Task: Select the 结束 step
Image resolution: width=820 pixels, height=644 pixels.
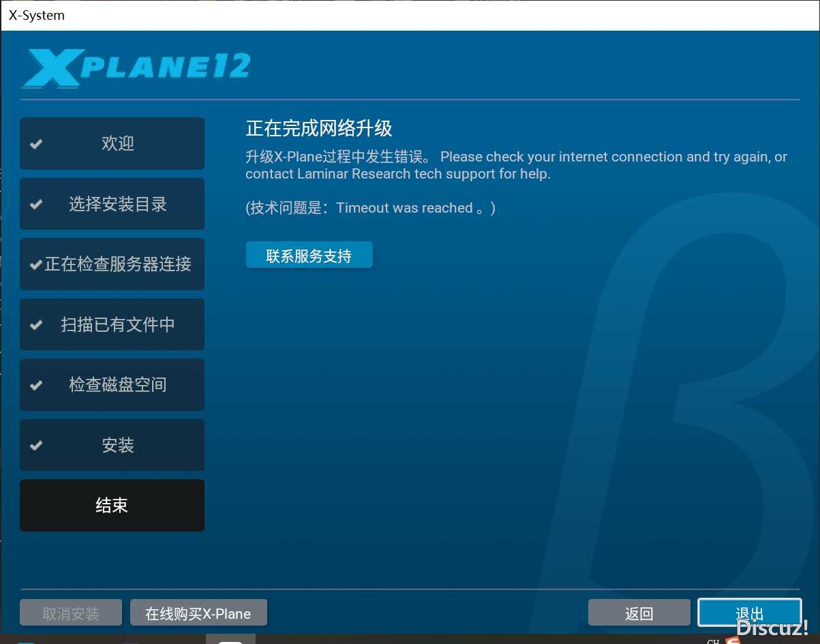Action: pos(112,505)
